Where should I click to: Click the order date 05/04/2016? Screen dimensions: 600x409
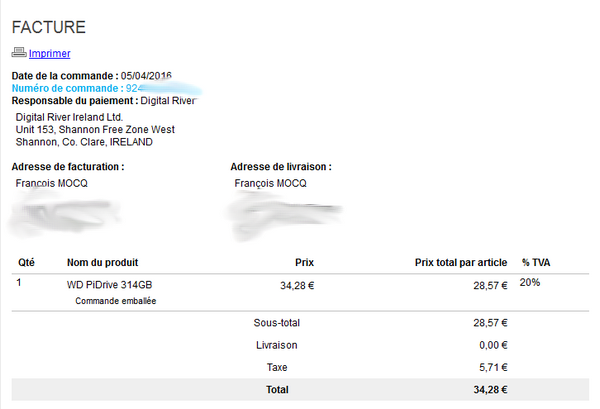pyautogui.click(x=146, y=76)
